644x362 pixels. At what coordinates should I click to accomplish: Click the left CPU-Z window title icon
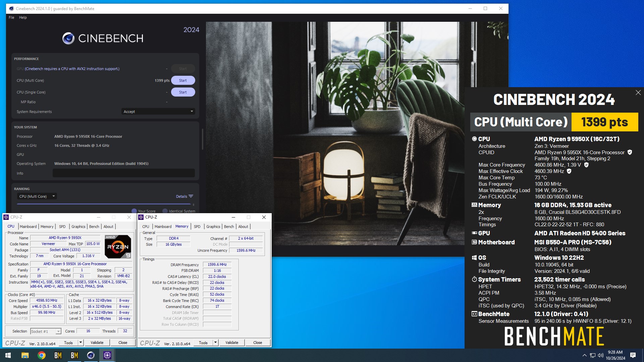(x=6, y=217)
